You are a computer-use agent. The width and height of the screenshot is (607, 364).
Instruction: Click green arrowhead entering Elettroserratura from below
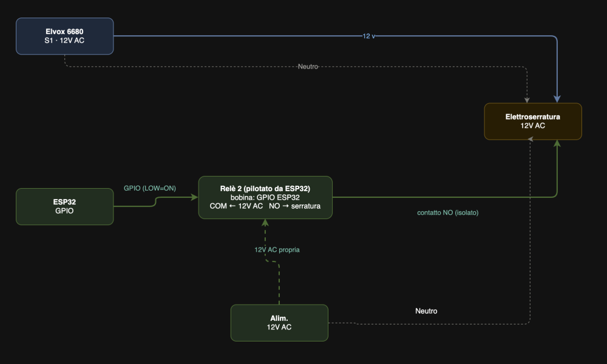[557, 144]
